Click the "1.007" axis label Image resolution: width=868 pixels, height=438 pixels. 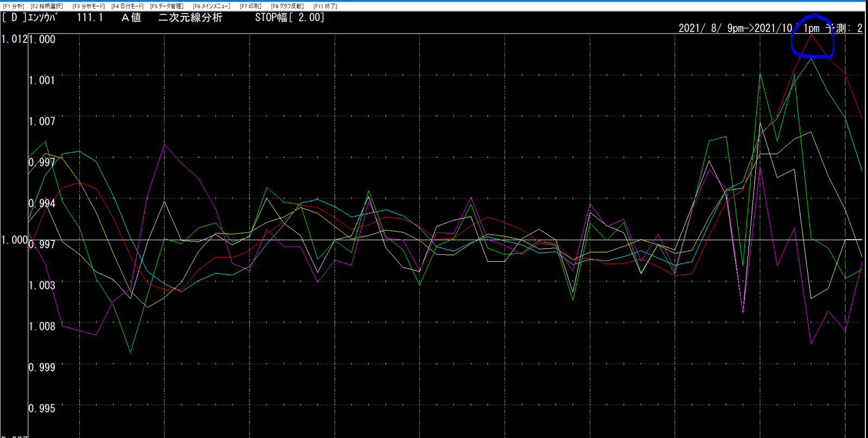pos(42,121)
